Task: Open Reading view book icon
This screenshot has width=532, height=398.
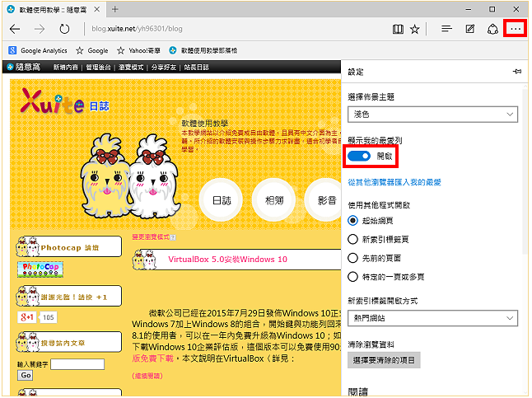Action: tap(398, 29)
